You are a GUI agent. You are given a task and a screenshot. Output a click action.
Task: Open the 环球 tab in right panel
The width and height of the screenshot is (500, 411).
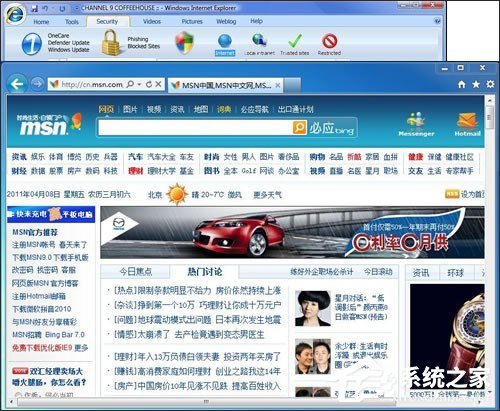coord(456,273)
